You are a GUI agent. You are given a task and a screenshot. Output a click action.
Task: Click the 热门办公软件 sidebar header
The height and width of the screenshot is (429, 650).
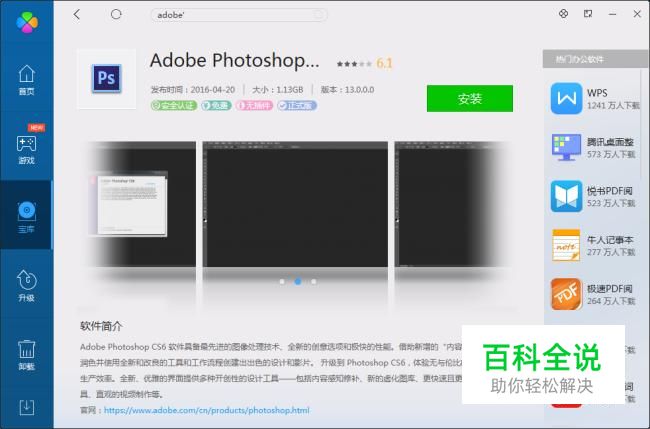pyautogui.click(x=596, y=59)
